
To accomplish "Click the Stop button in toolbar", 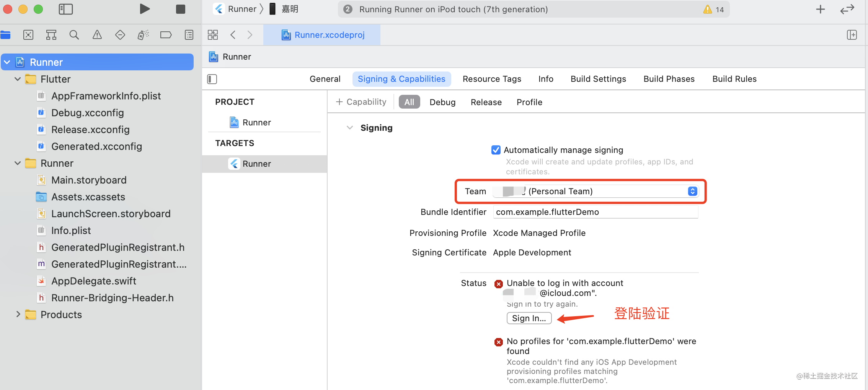I will pyautogui.click(x=180, y=9).
